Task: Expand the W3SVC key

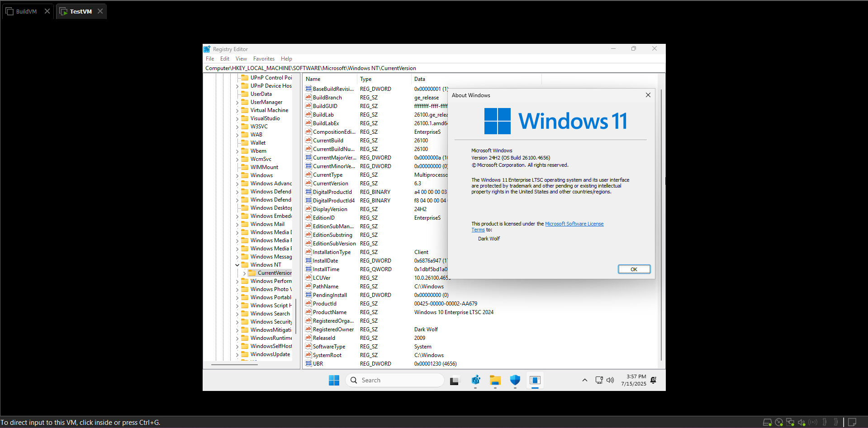Action: pyautogui.click(x=237, y=127)
